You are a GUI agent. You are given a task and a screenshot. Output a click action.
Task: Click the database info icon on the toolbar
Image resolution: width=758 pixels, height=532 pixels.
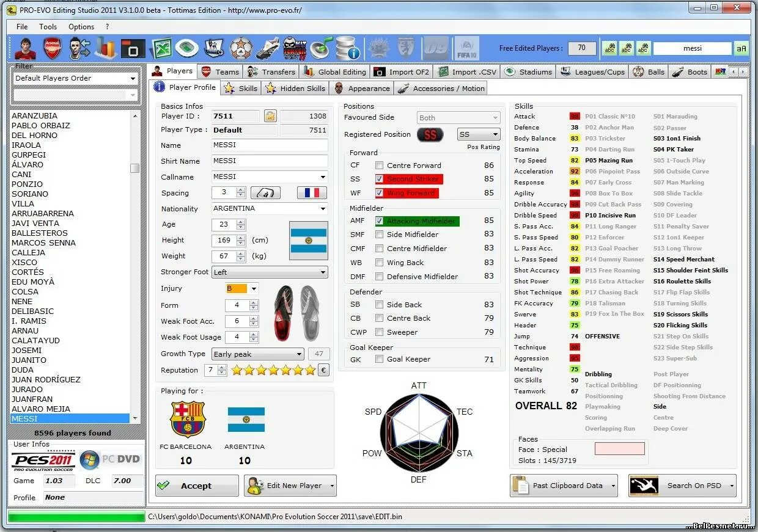point(344,48)
